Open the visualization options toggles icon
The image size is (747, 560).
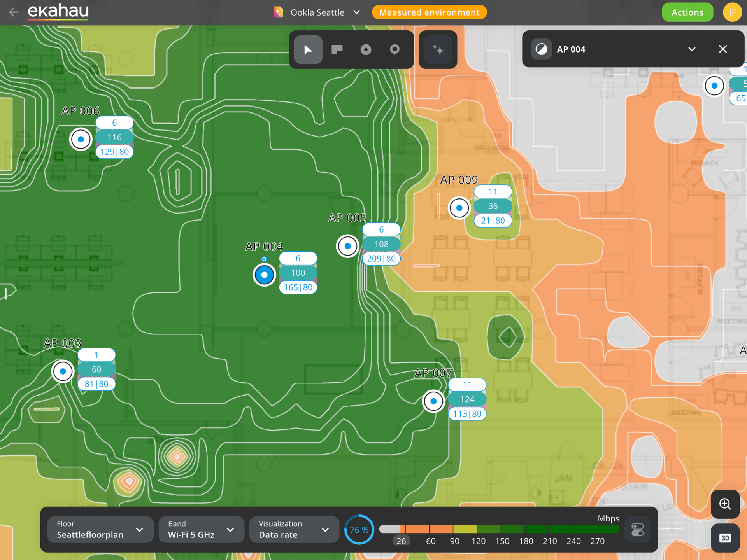637,529
